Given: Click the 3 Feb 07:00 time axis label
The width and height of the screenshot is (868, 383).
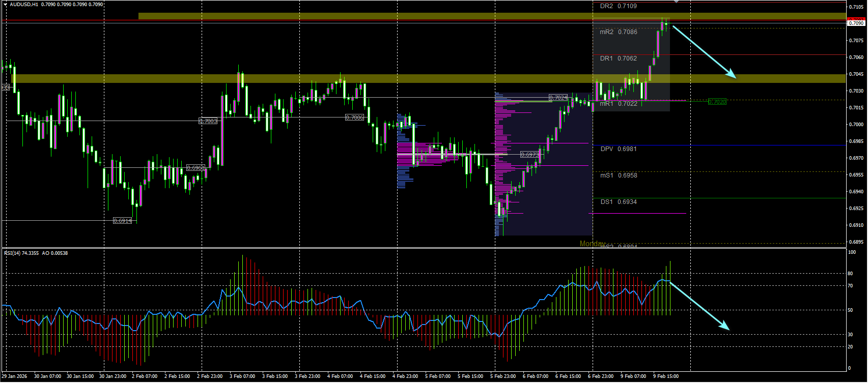Looking at the screenshot, I should pos(242,376).
